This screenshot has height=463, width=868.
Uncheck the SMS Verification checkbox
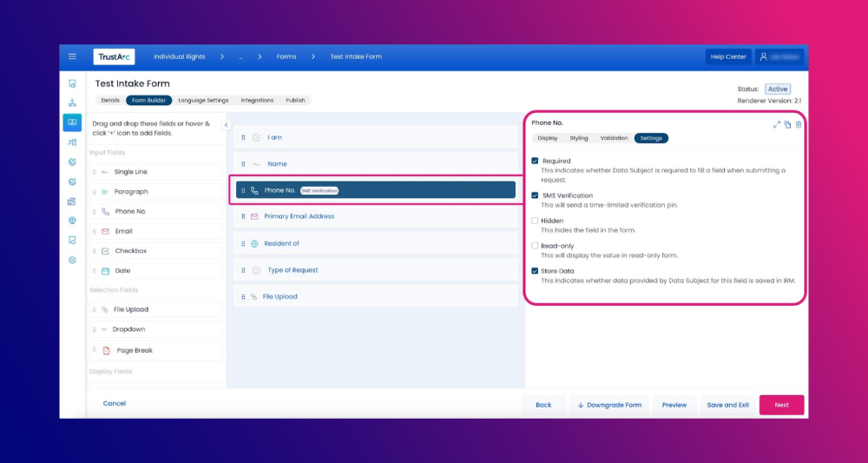click(535, 195)
